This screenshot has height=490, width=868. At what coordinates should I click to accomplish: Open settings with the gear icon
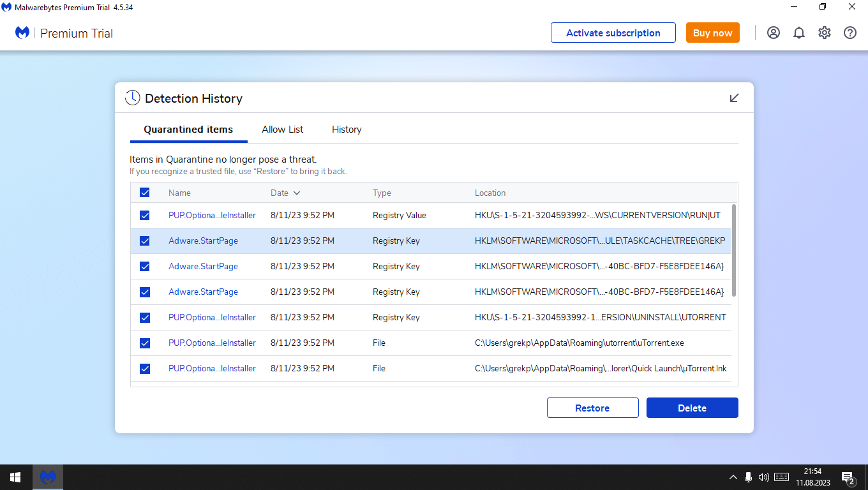[825, 33]
